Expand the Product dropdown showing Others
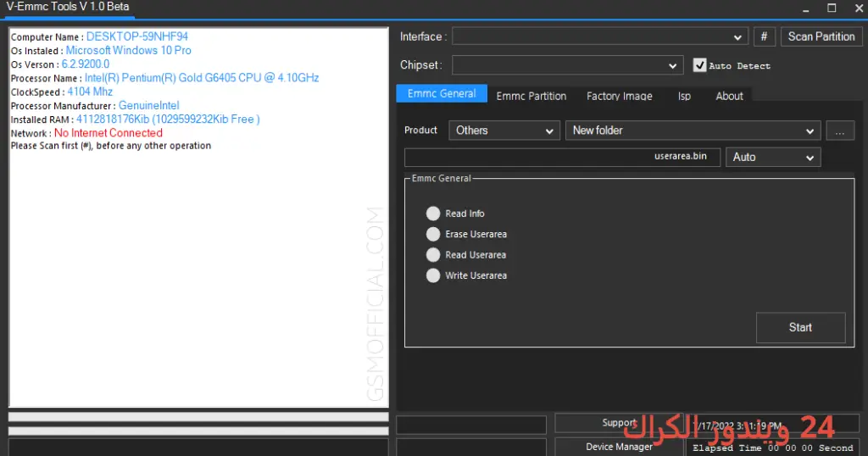This screenshot has width=868, height=456. click(504, 131)
